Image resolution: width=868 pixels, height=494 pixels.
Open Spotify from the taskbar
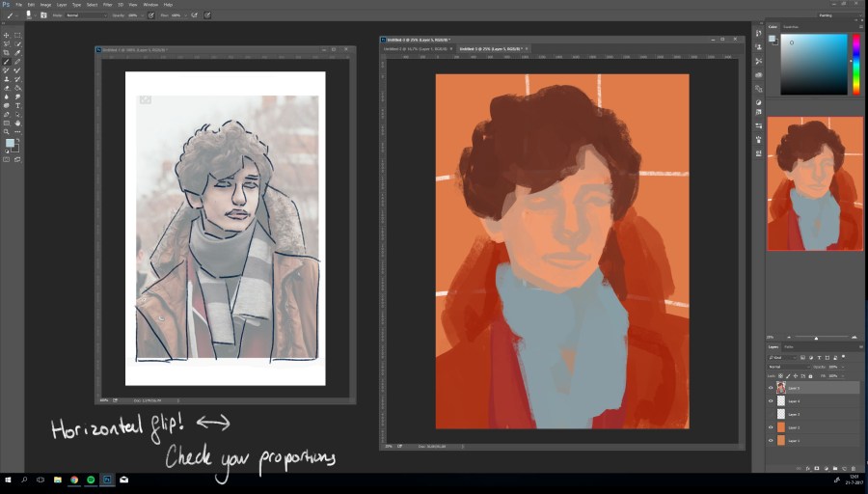point(91,480)
